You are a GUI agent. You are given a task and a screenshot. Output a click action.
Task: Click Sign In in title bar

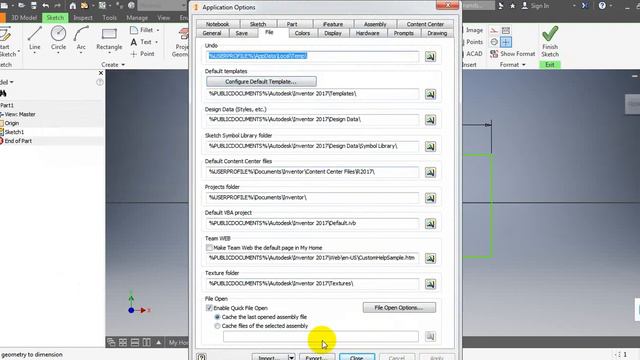[x=535, y=6]
